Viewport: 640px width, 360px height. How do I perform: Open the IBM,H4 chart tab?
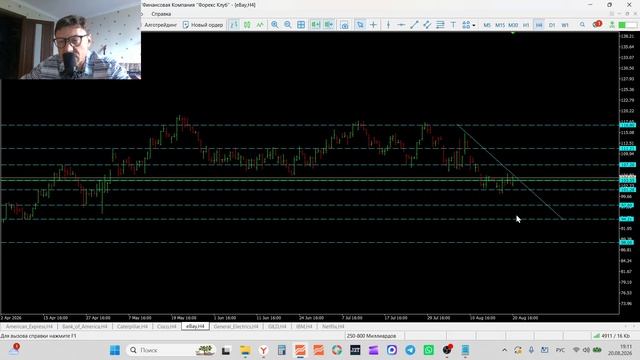pos(304,327)
